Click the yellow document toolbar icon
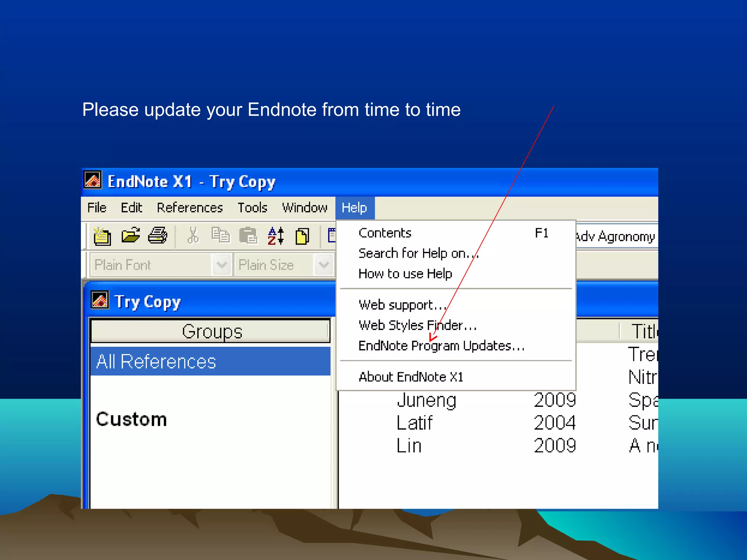Screen dimensions: 747x560 302,236
